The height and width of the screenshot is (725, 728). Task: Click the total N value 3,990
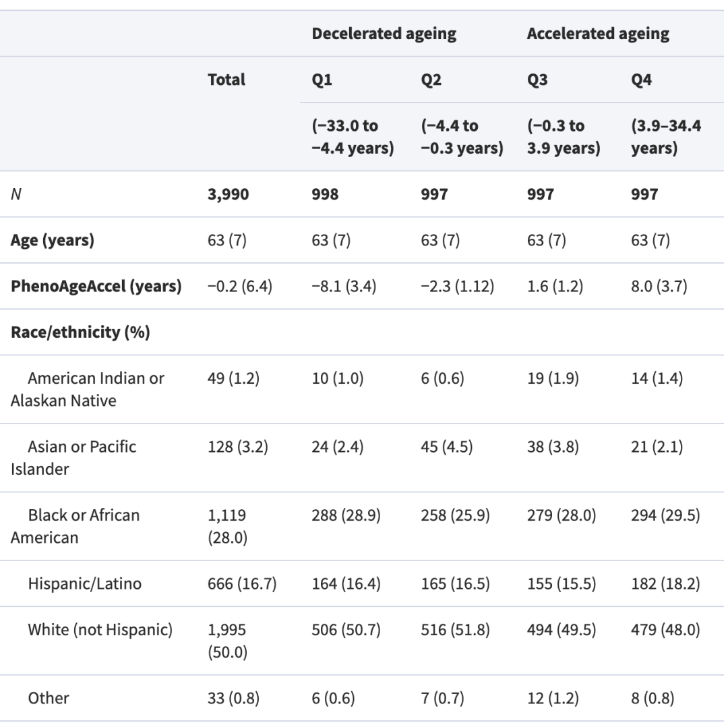tap(228, 194)
